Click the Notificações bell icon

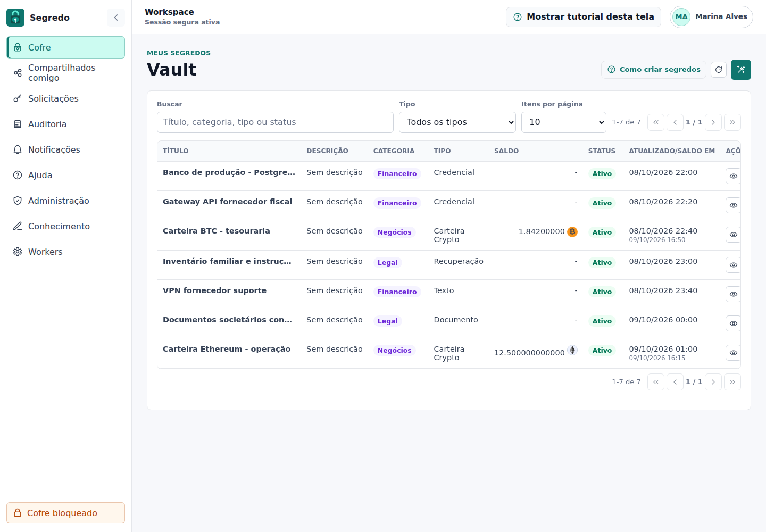tap(18, 149)
